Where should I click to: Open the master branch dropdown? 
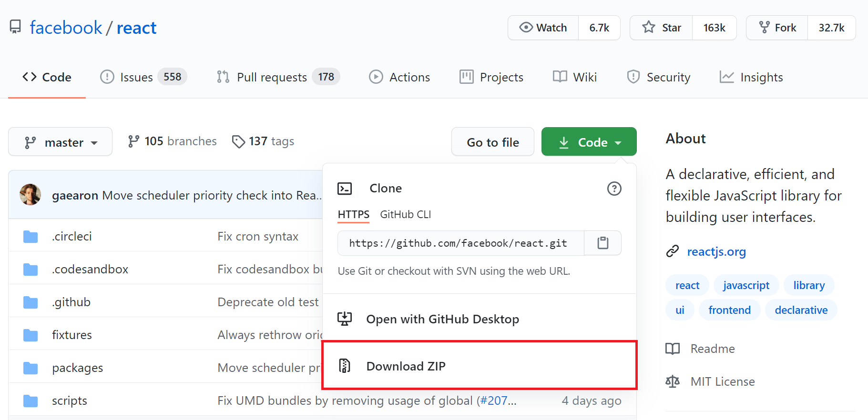click(61, 141)
